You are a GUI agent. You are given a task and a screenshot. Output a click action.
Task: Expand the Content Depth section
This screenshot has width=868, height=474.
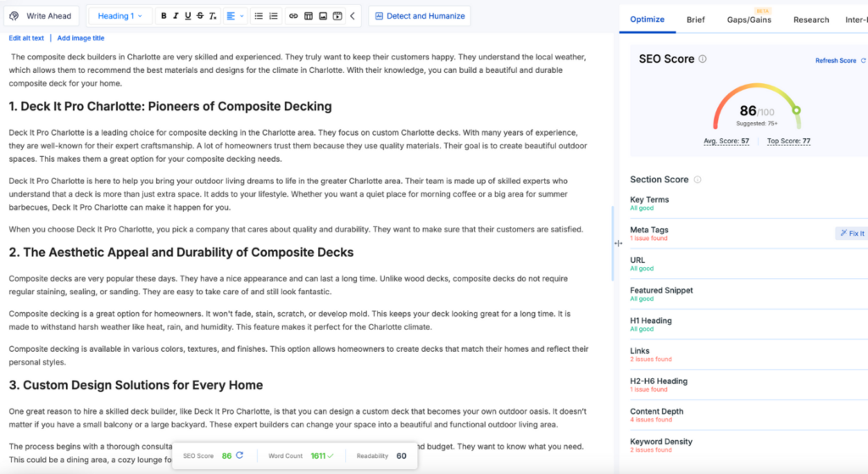pos(748,415)
